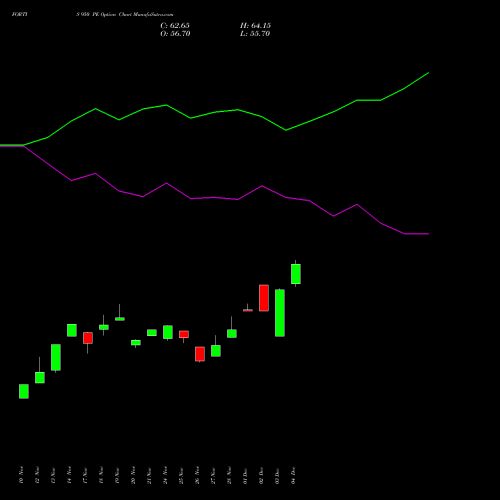Select the 21 Nov date label
Viewport: 500px width, 500px height.
[149, 475]
